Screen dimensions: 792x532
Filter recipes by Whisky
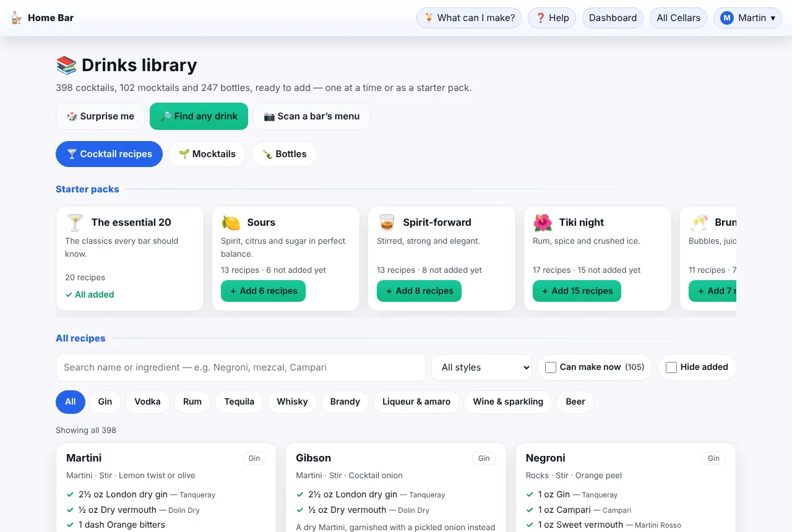(292, 401)
